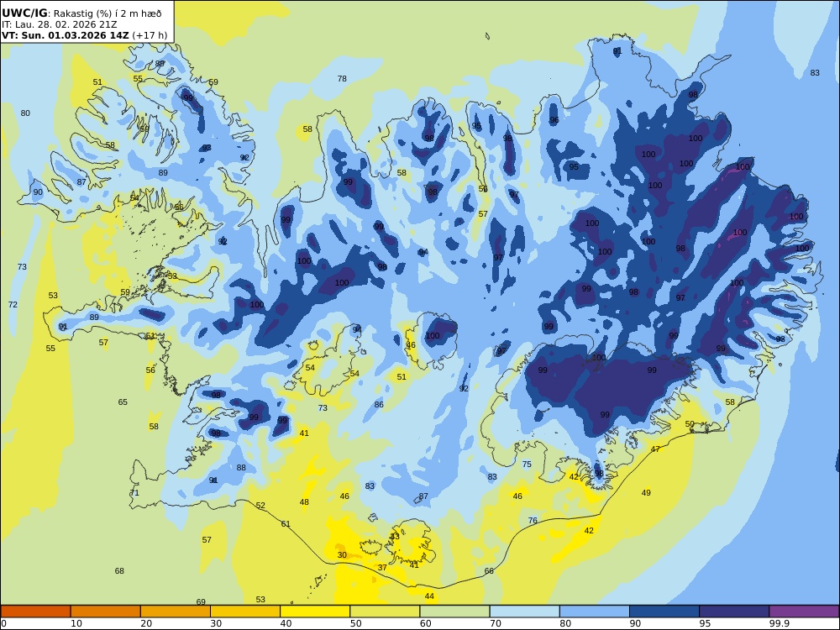
Task: Click the map value 65 in the western sea
Action: coord(123,402)
